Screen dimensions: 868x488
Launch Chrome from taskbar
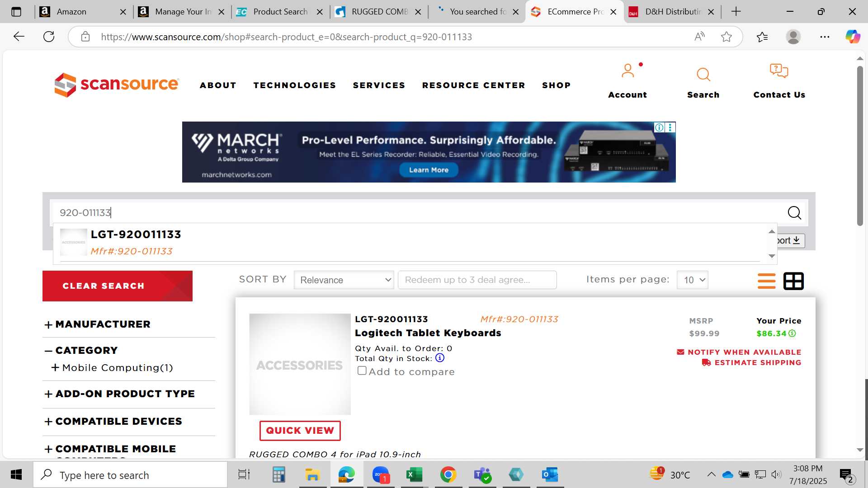coord(448,474)
